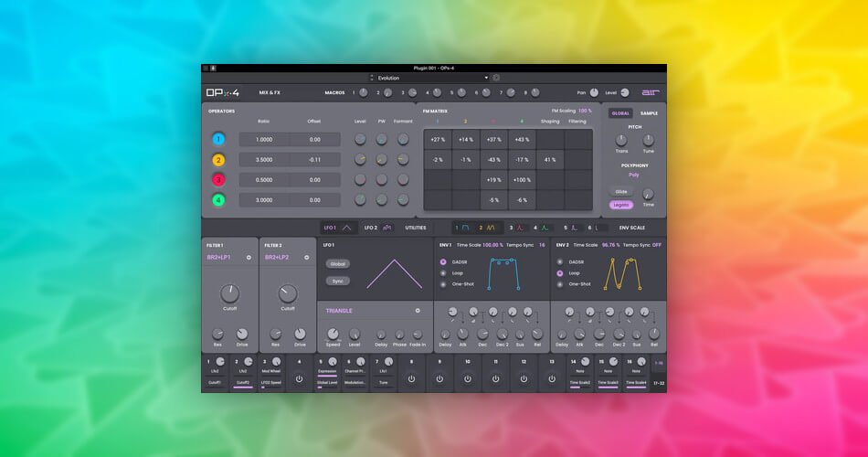868x457 pixels.
Task: Click the Filter 1 Cutoff knob
Action: point(229,293)
